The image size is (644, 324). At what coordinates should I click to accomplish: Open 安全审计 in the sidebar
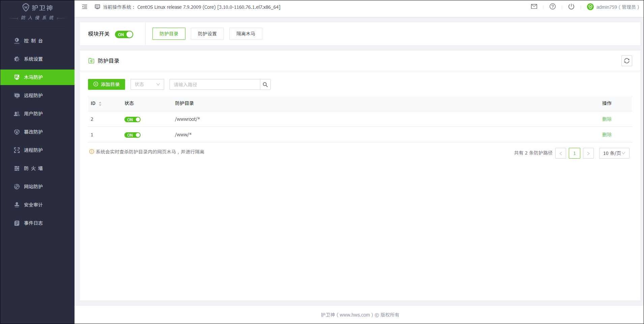coord(37,205)
